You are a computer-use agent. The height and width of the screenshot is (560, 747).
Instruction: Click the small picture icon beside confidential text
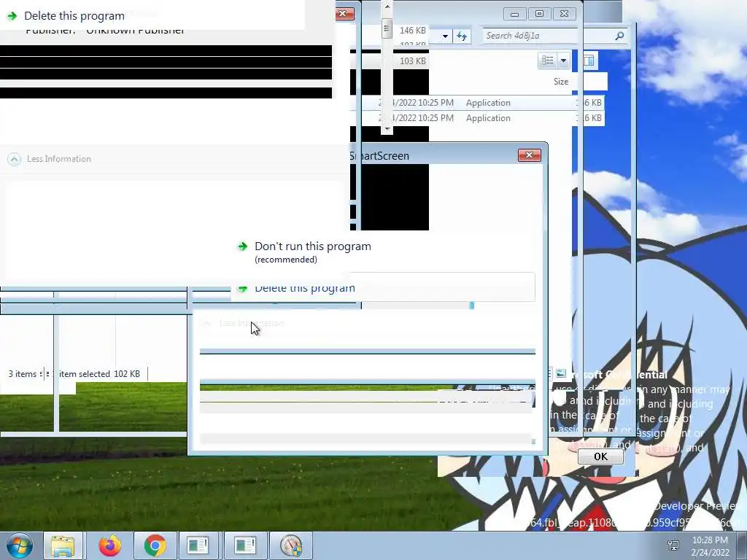[561, 374]
